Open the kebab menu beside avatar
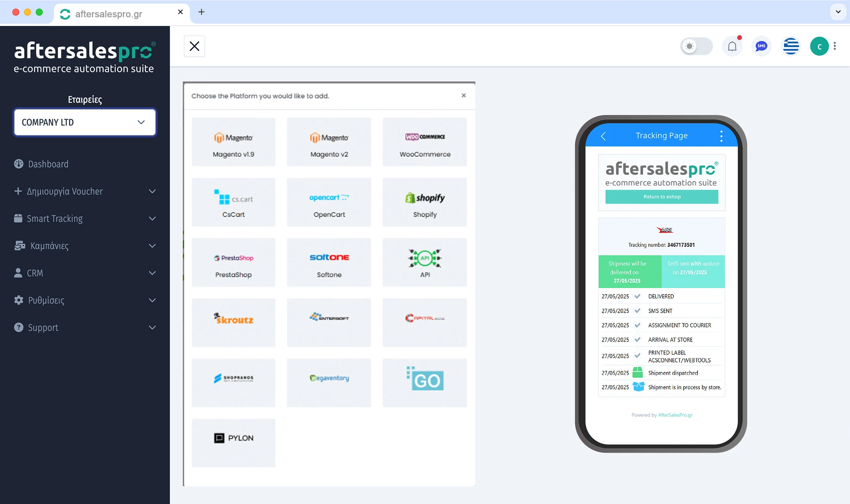The height and width of the screenshot is (504, 850). [x=835, y=46]
